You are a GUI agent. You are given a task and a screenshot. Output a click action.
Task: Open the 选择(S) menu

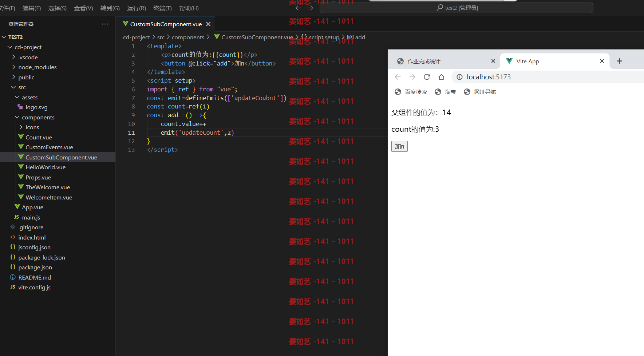click(57, 8)
